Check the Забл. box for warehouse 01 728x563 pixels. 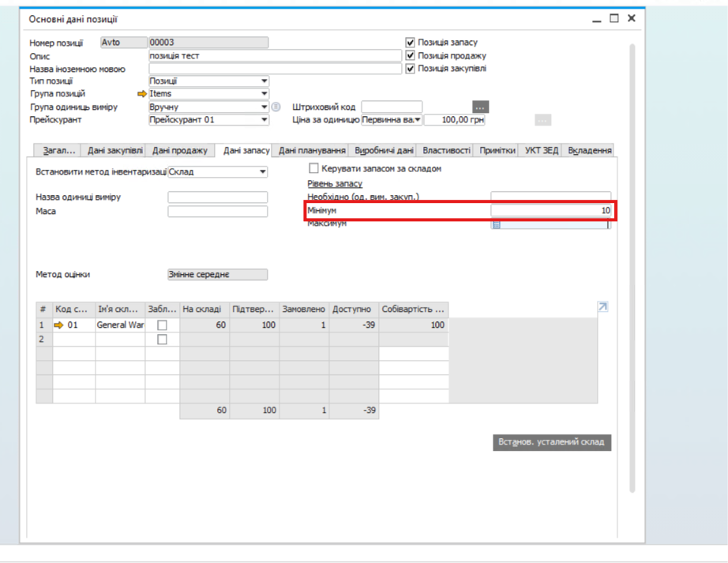[162, 325]
